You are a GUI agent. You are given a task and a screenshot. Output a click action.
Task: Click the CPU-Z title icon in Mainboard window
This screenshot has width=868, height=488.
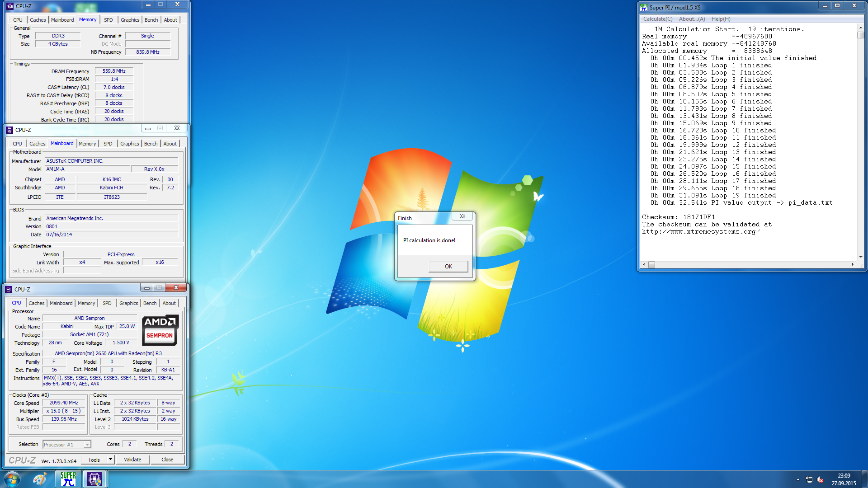coord(9,130)
